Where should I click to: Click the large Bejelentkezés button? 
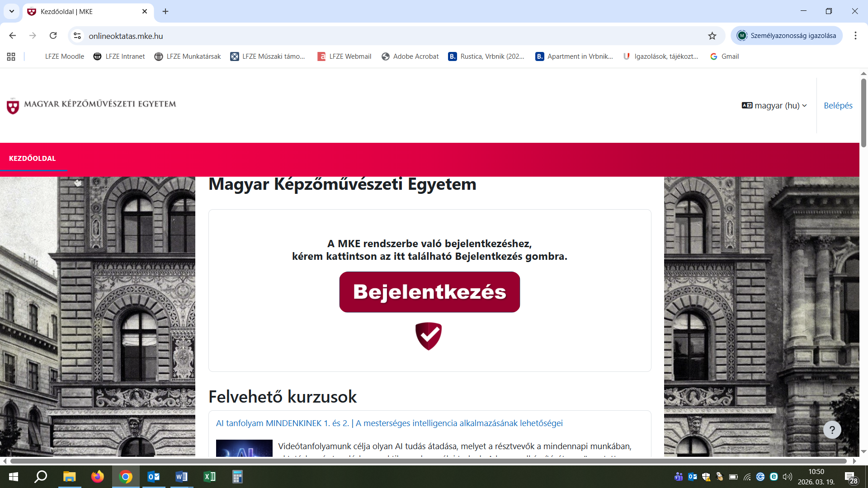click(x=429, y=292)
